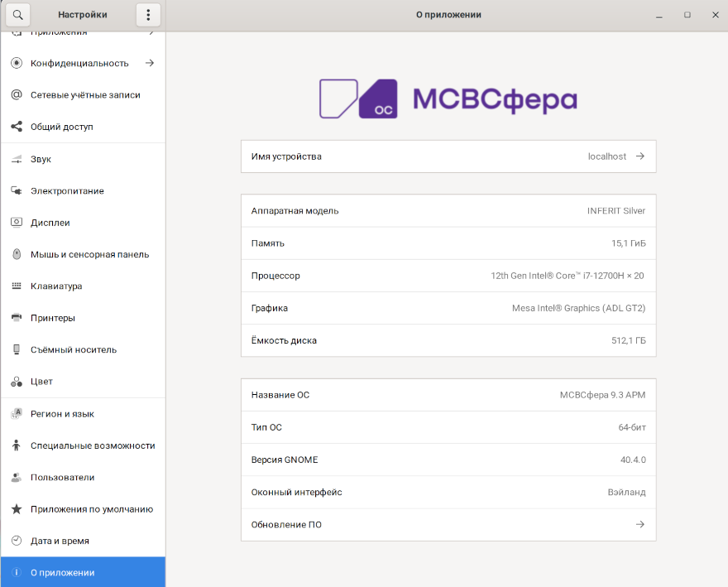Click the info icon for О приложении
728x587 pixels.
tap(17, 573)
